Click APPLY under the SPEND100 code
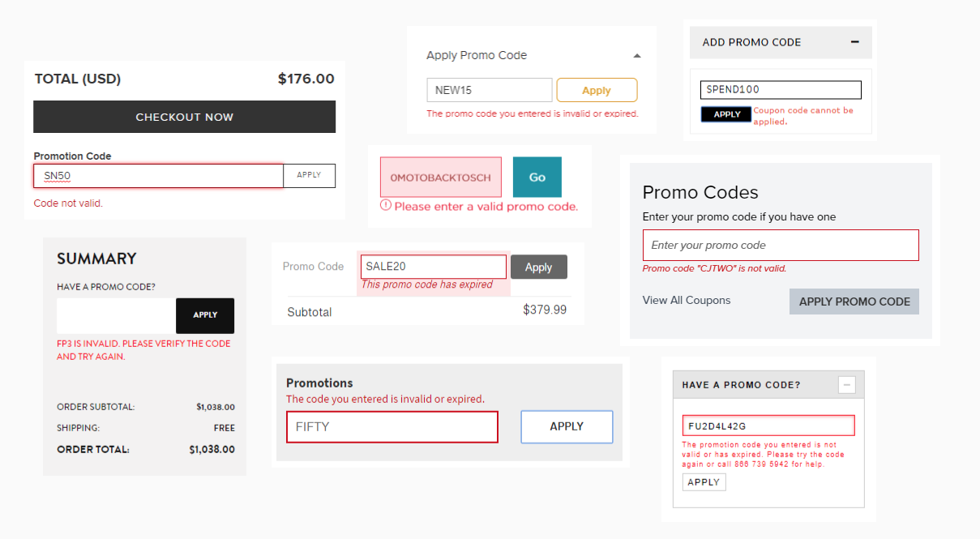This screenshot has height=539, width=980. coord(725,114)
